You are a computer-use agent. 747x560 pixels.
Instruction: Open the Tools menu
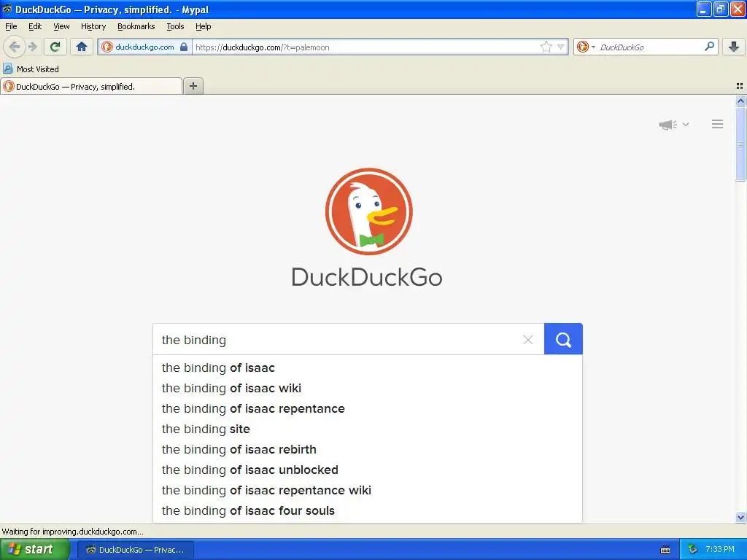click(x=175, y=26)
